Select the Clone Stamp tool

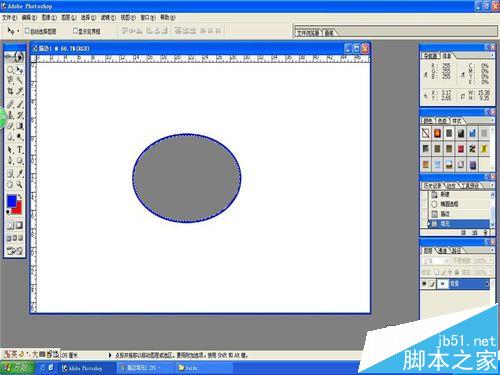click(x=10, y=115)
